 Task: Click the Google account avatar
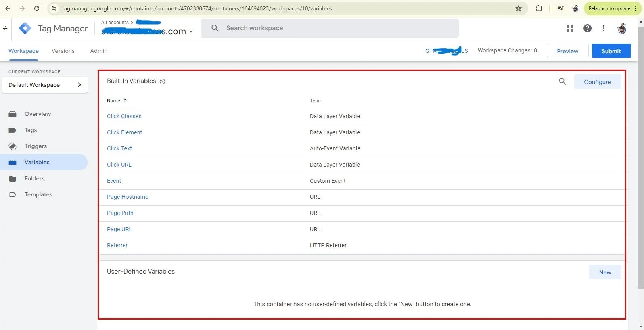click(622, 28)
